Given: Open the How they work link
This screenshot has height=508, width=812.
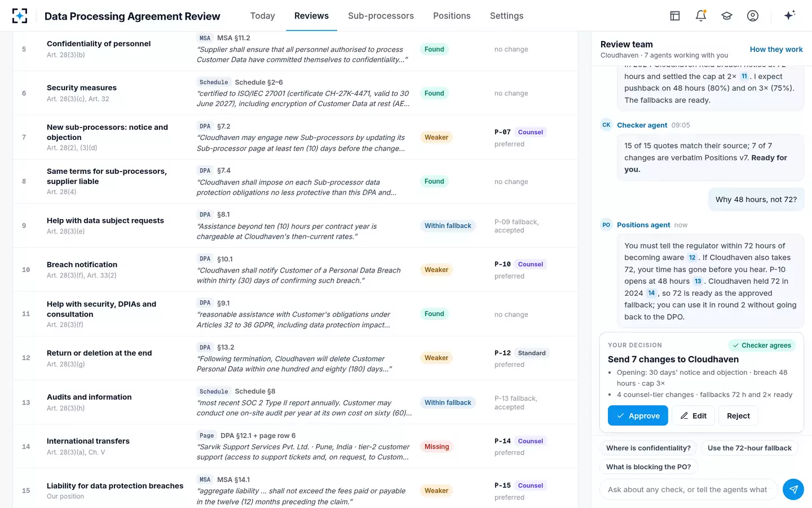Looking at the screenshot, I should coord(776,49).
